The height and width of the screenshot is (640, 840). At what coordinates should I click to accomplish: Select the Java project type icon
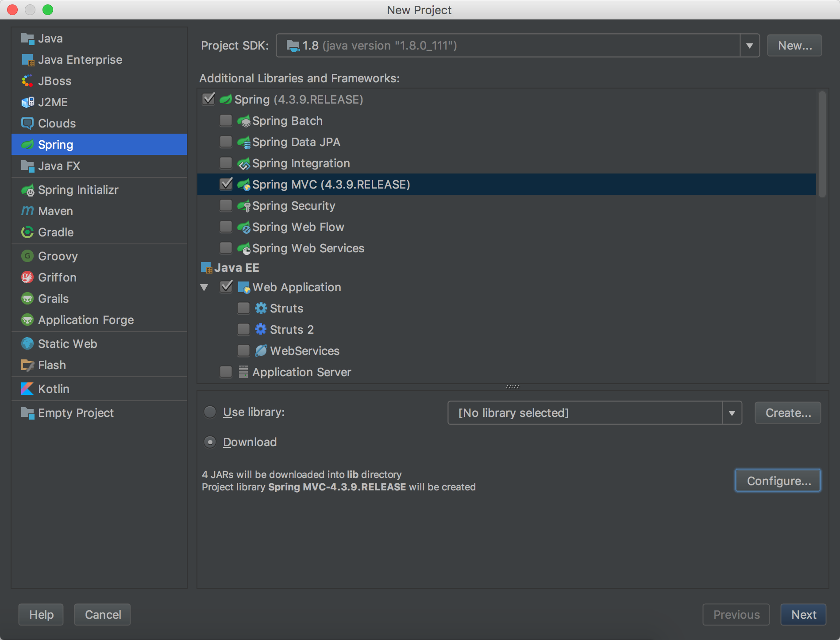[x=27, y=39]
